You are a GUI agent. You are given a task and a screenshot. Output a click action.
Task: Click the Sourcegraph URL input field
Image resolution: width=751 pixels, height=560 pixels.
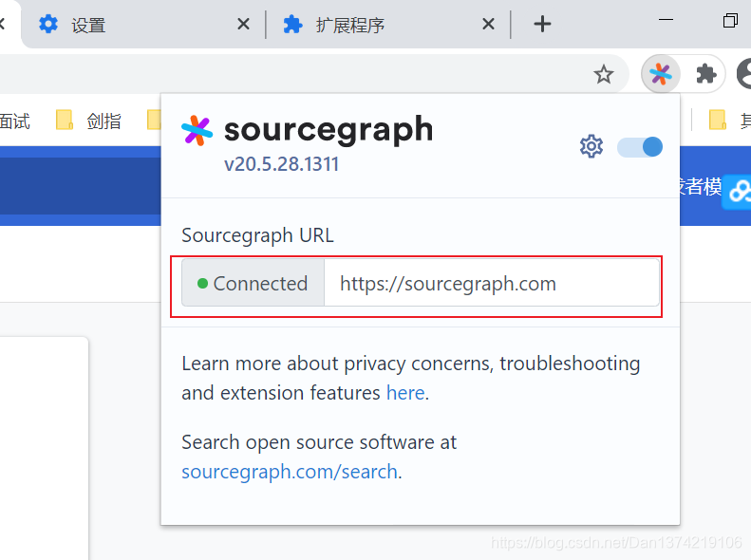coord(492,283)
